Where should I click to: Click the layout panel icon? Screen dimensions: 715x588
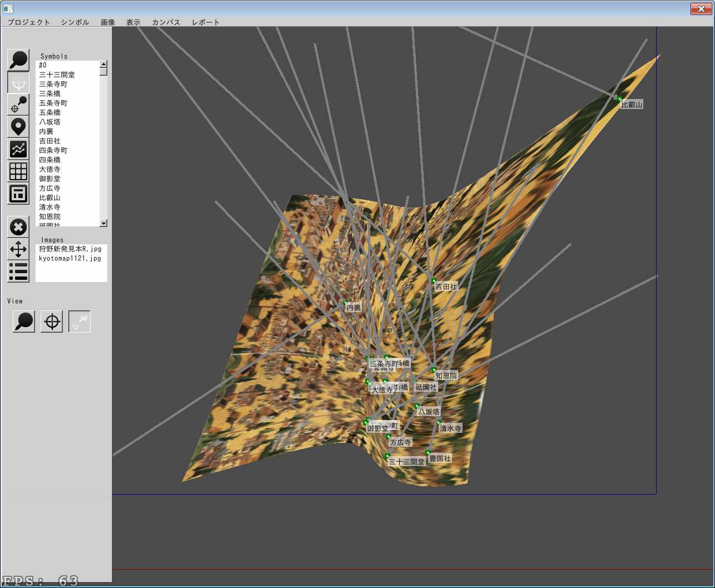(x=18, y=194)
